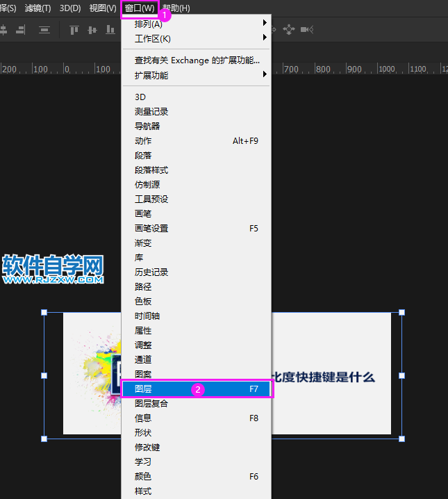Screen dimensions: 448x499
Task: Open 动作 panel (Alt+F9)
Action: point(196,140)
